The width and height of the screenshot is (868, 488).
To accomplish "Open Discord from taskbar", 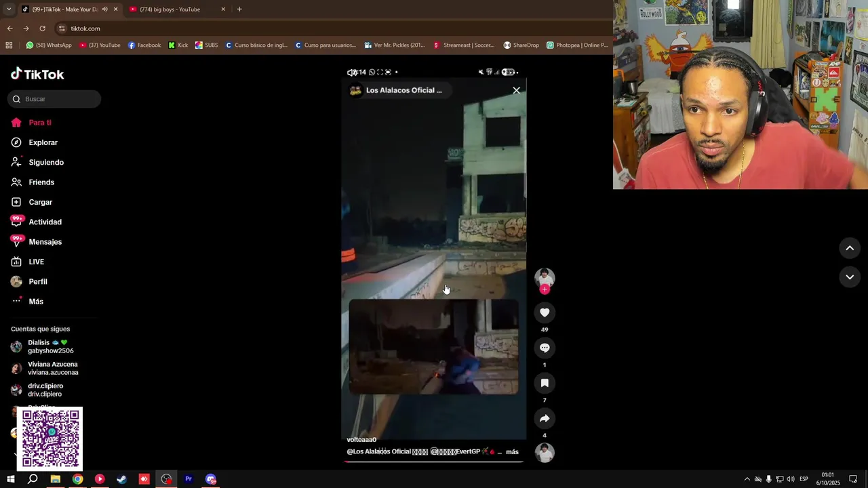I will click(x=211, y=479).
